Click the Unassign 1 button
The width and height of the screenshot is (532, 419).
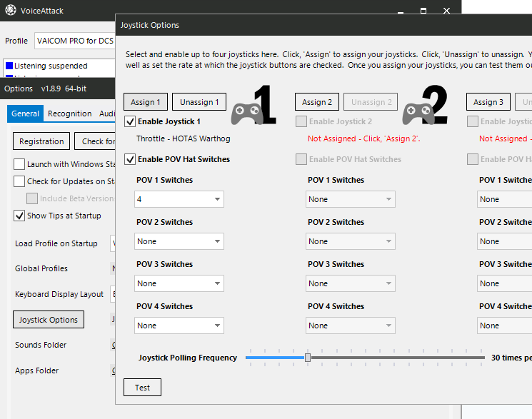point(199,102)
